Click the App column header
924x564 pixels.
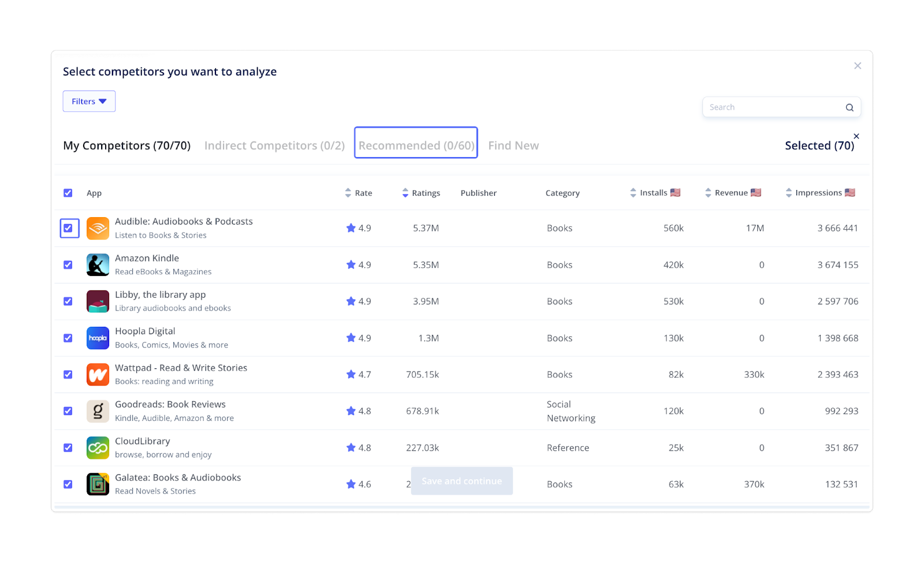click(94, 193)
